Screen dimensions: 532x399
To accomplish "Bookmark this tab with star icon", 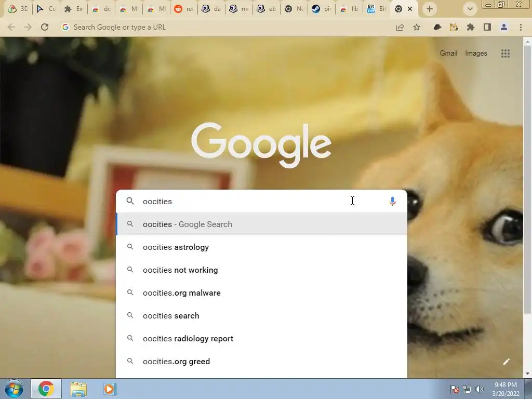I will click(x=417, y=27).
